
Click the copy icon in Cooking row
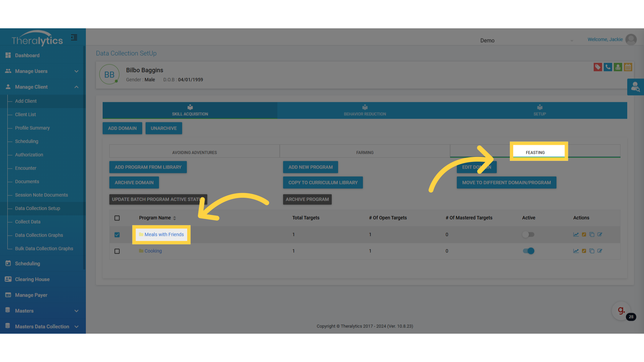pyautogui.click(x=592, y=251)
